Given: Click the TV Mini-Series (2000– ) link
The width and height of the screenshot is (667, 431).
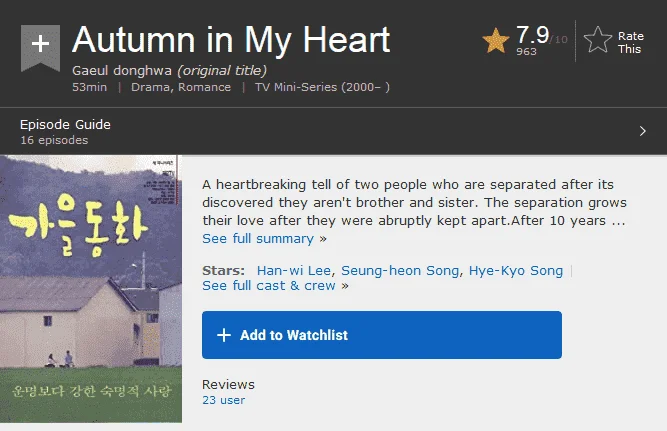Looking at the screenshot, I should [x=322, y=87].
